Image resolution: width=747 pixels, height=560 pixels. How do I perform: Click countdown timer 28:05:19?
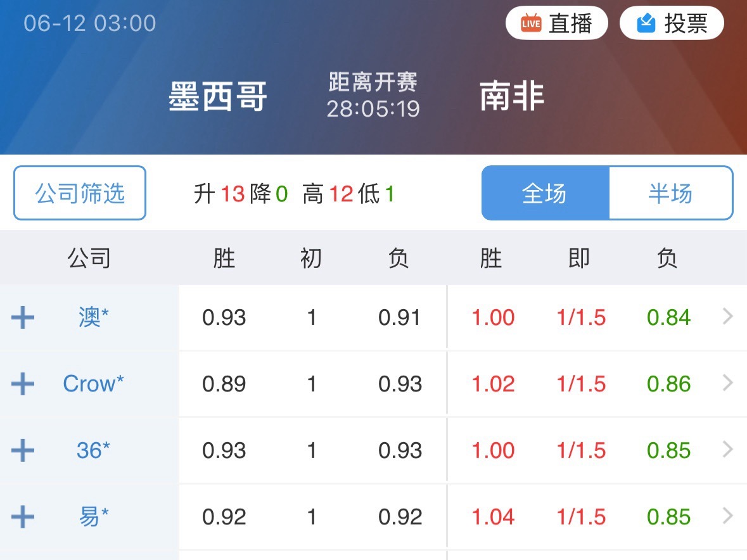pos(373,109)
